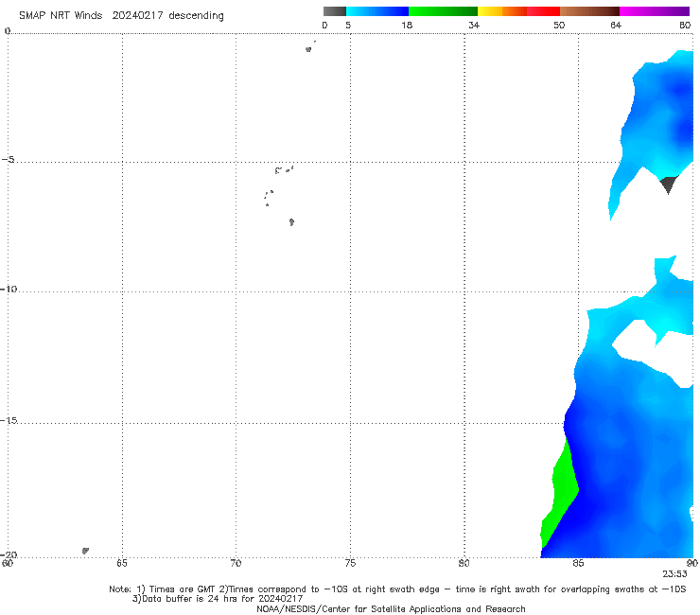Screen dimensions: 700x615
Task: Click the color bar label '5'
Action: [348, 25]
